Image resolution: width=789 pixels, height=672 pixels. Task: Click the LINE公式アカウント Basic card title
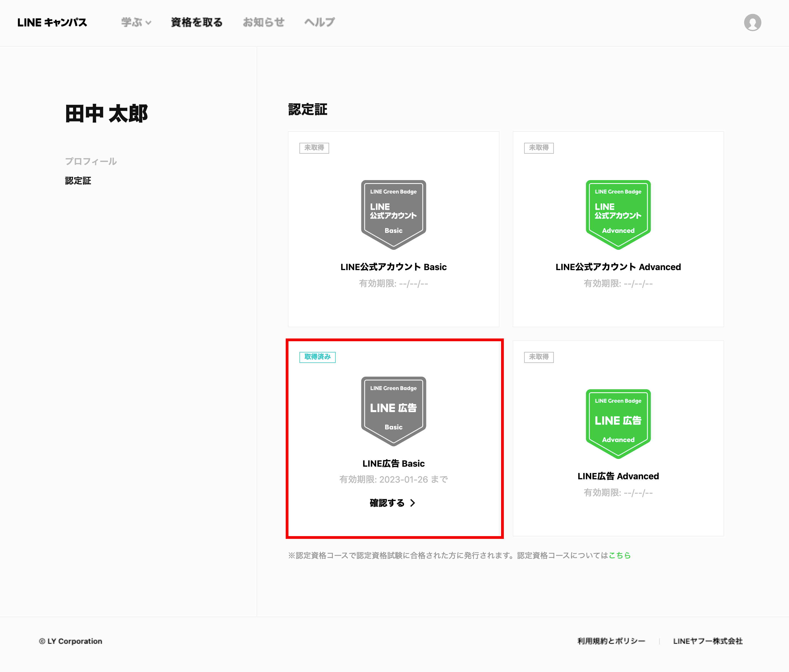(393, 267)
